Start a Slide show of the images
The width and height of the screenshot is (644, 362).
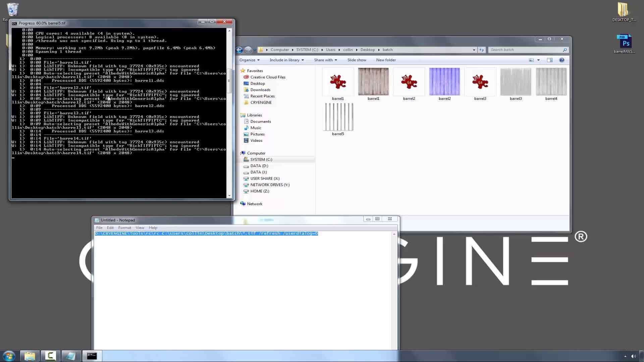(x=357, y=60)
